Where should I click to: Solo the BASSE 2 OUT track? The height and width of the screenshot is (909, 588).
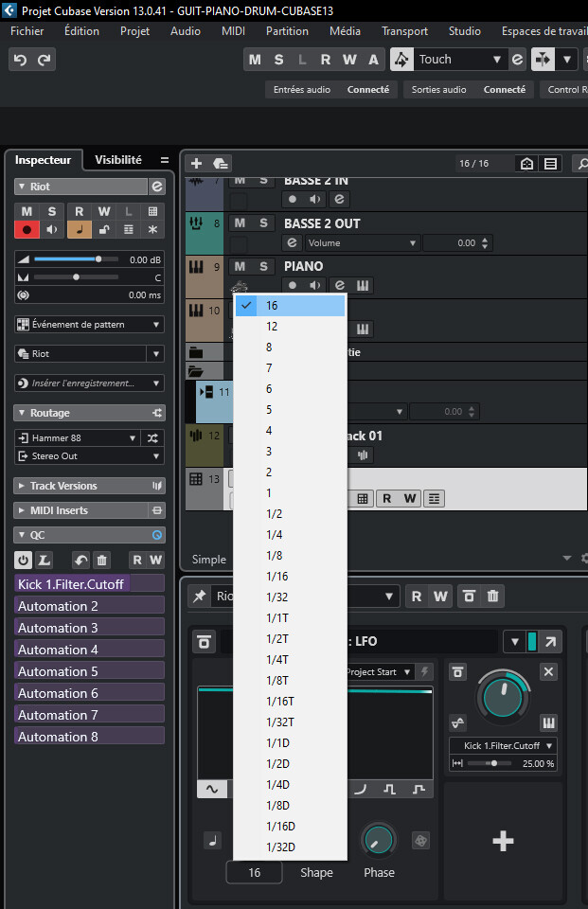click(264, 223)
